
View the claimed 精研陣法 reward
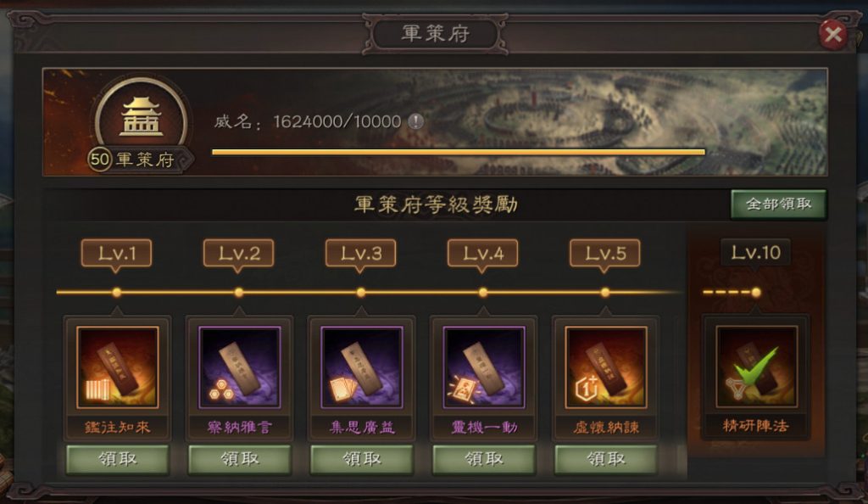tap(756, 367)
